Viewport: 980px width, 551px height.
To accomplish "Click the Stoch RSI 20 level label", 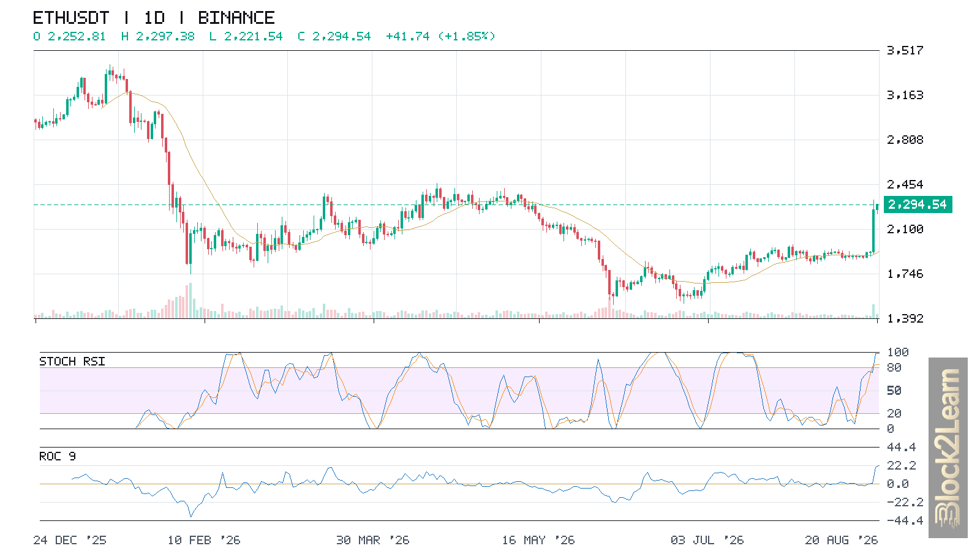I will click(x=894, y=413).
